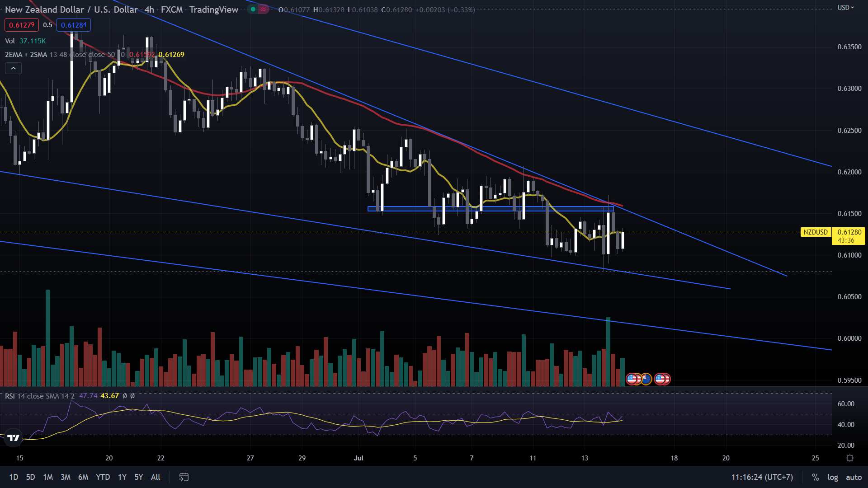Click the pink data-status icon beside market dot
The height and width of the screenshot is (488, 868).
tap(263, 9)
